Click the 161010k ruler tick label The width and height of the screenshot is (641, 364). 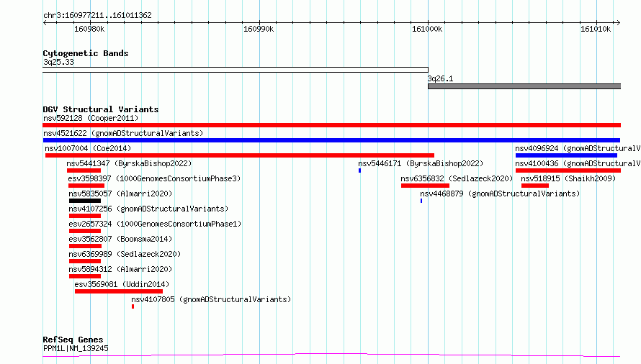click(x=595, y=29)
